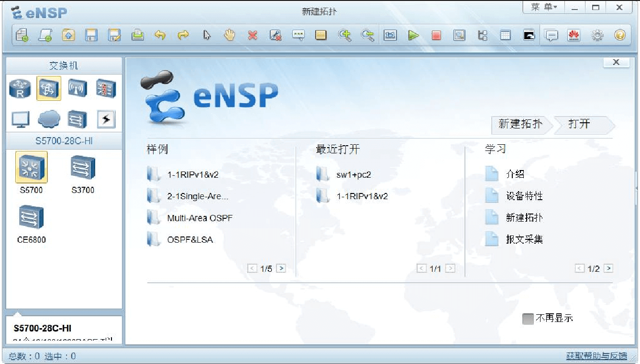The height and width of the screenshot is (364, 640).
Task: Open the settings gear icon
Action: tap(597, 35)
